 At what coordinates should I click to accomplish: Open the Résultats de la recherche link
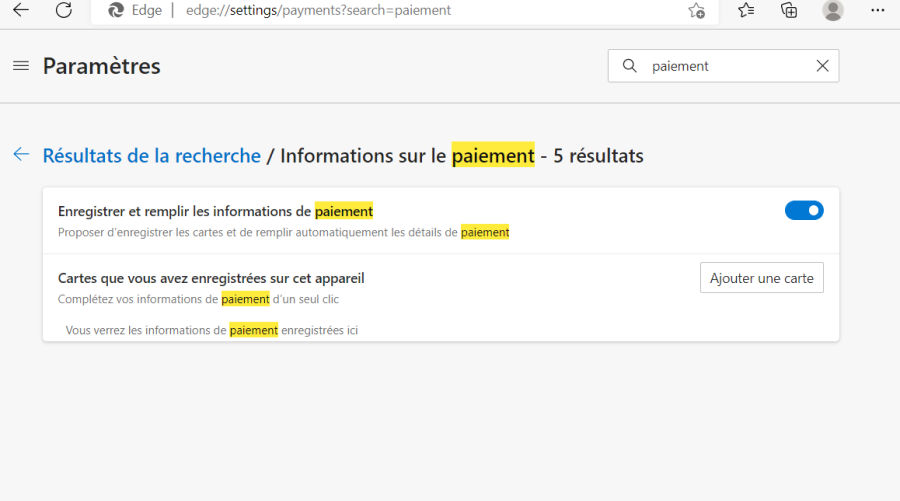[x=152, y=156]
